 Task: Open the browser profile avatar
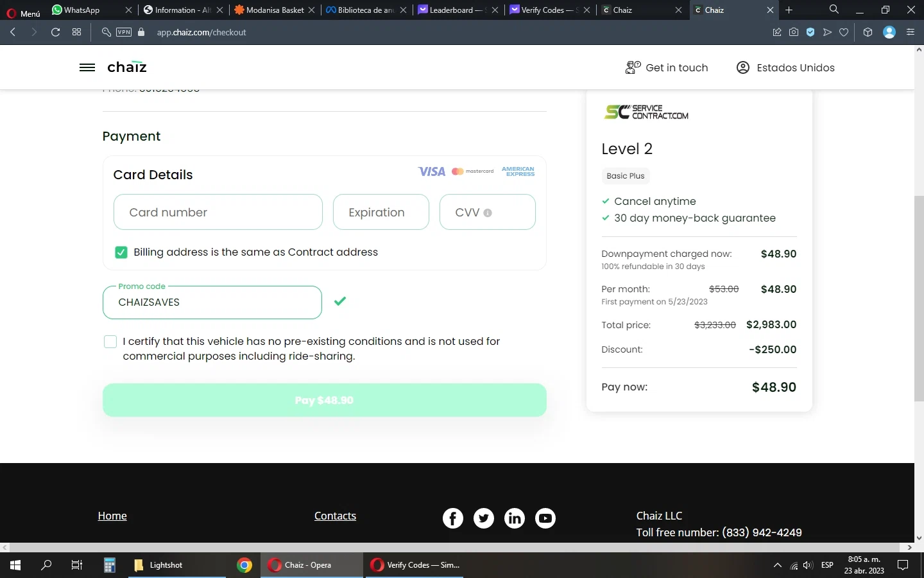click(x=889, y=32)
